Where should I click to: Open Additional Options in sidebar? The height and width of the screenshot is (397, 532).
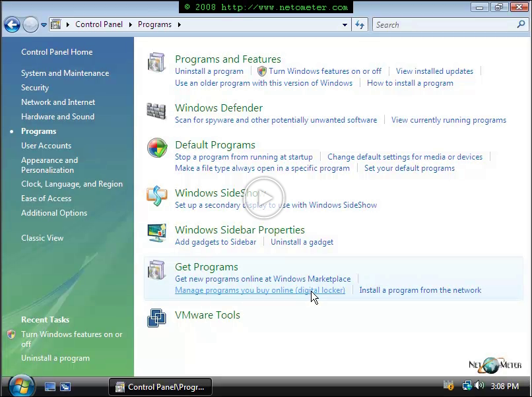coord(54,213)
